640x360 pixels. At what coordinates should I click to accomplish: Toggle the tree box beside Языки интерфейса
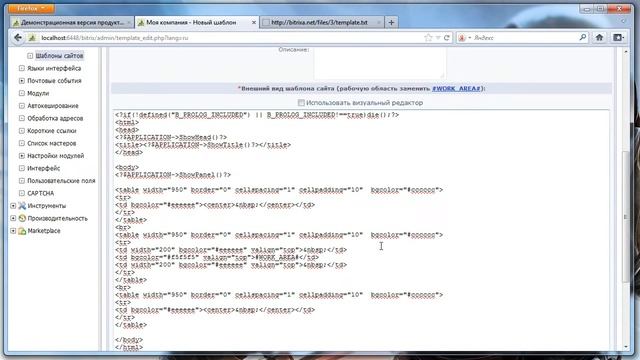point(22,68)
